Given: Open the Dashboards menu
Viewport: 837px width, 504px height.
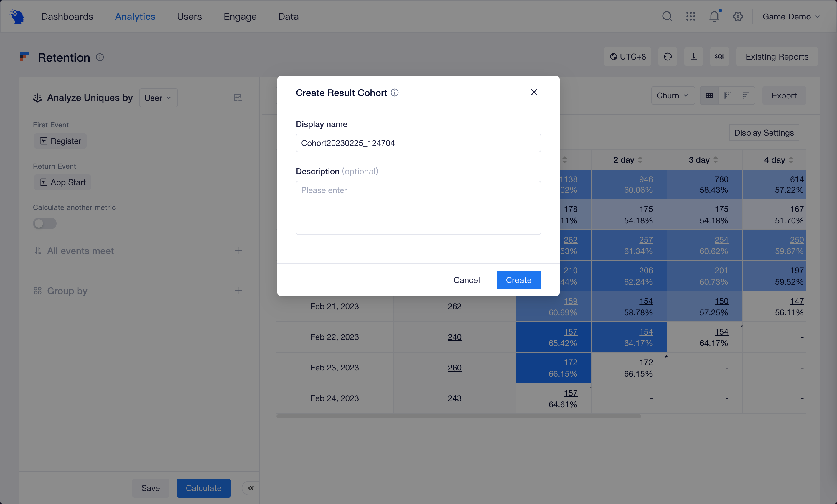Looking at the screenshot, I should (67, 16).
